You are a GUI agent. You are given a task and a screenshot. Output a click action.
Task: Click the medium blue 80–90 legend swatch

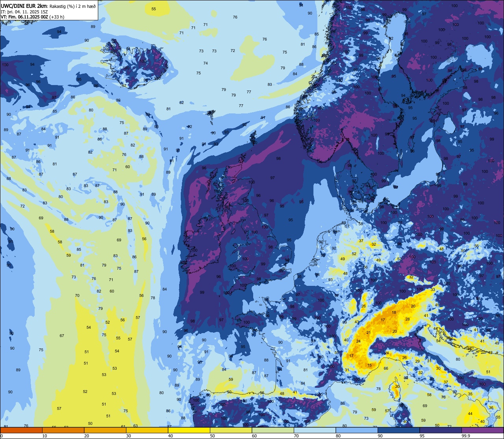point(357,430)
